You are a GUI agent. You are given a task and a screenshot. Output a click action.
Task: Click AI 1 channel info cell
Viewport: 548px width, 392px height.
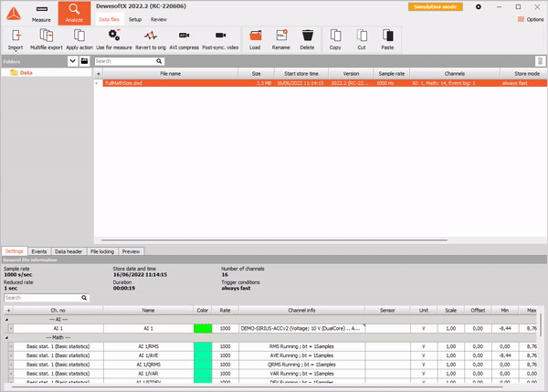click(302, 329)
